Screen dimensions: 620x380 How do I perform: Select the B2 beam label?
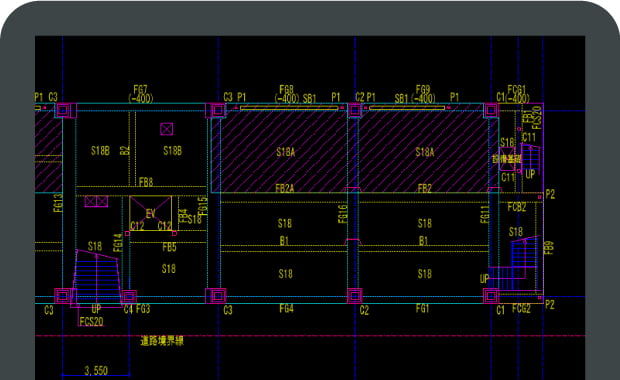pyautogui.click(x=125, y=150)
